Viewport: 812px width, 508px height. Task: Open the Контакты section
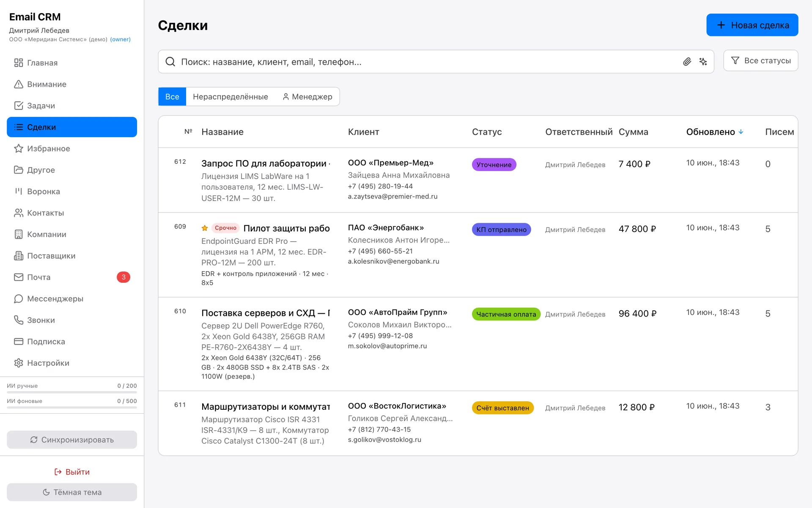[72, 213]
